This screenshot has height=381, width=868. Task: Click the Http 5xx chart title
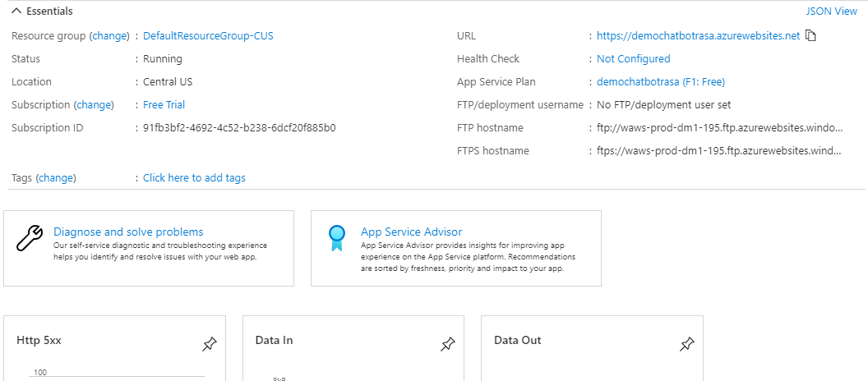[39, 341]
